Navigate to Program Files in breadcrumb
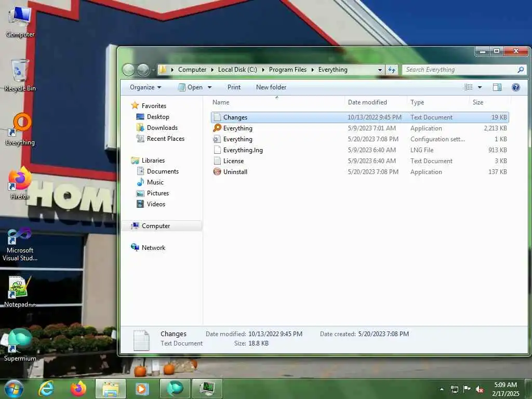The width and height of the screenshot is (532, 399). pos(288,70)
